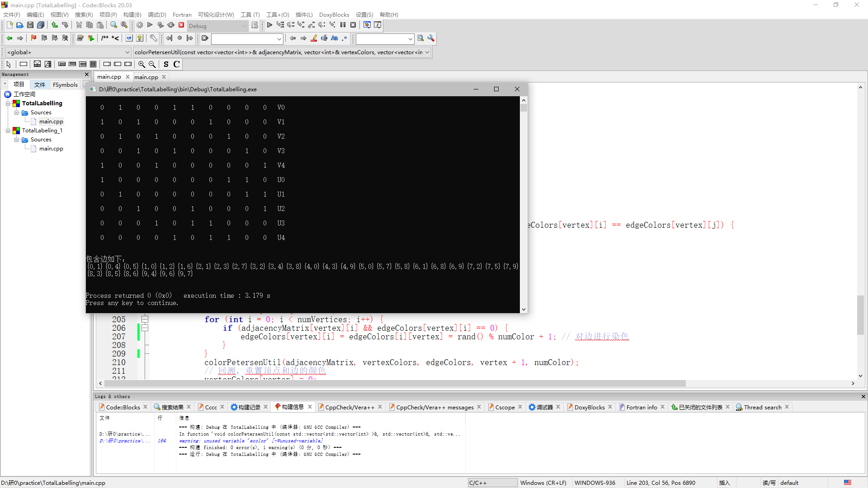Click the red Abort build icon
868x488 pixels.
click(181, 25)
